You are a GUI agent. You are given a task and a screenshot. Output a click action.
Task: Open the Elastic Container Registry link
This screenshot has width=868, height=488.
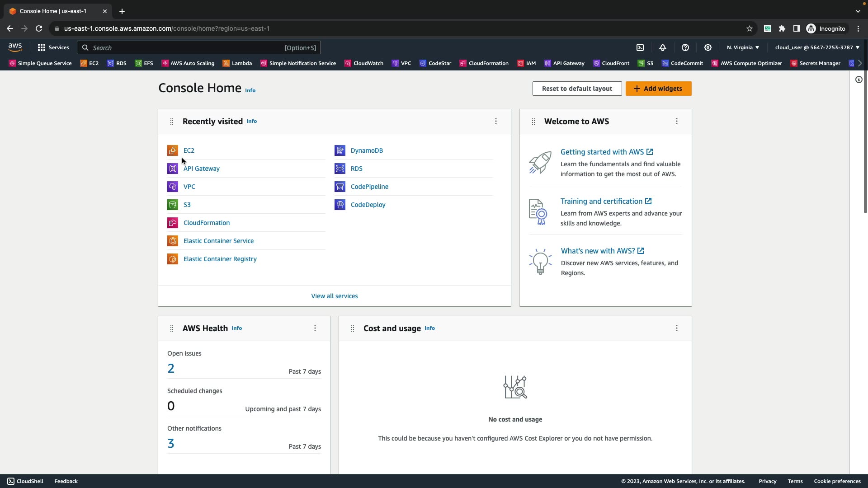coord(220,259)
